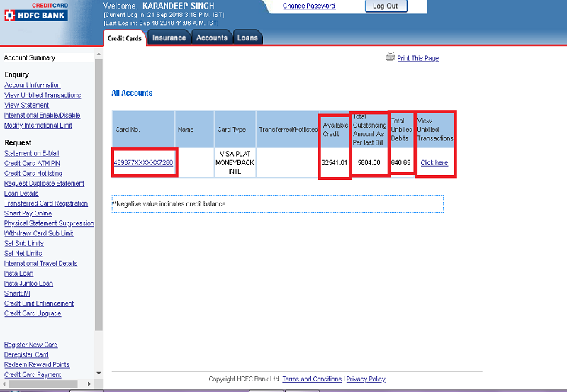Click sidebar horizontal scroll right arrow
Image resolution: width=567 pixels, height=392 pixels.
(89, 384)
